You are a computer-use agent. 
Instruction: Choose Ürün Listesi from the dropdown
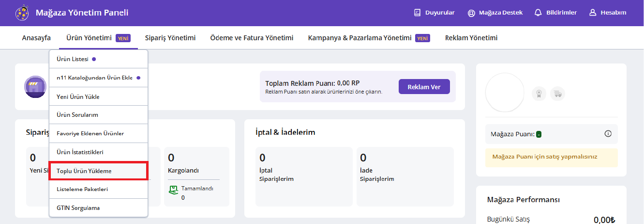[x=73, y=59]
